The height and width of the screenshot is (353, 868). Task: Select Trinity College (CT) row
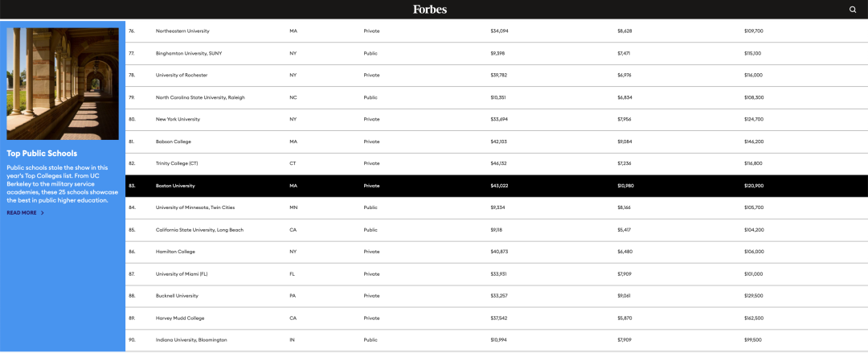497,163
